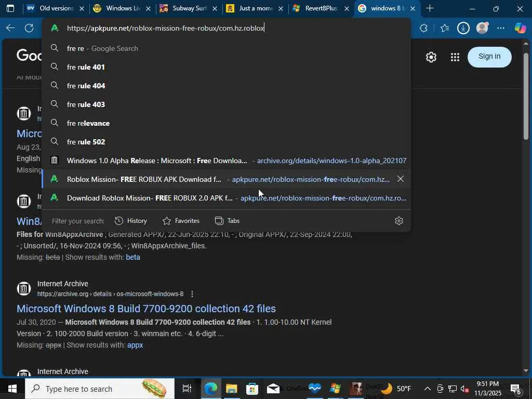Open the Mail app from the taskbar
This screenshot has width=532, height=399.
273,389
